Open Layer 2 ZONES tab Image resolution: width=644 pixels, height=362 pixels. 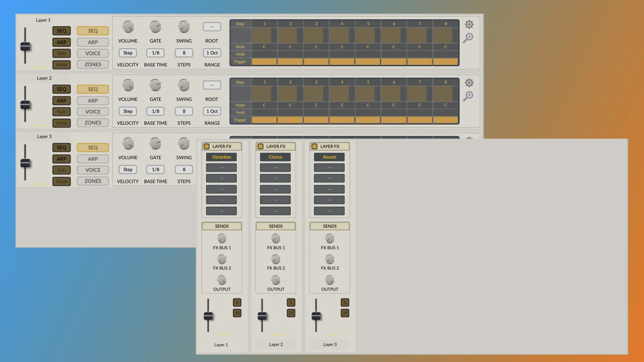[x=93, y=123]
